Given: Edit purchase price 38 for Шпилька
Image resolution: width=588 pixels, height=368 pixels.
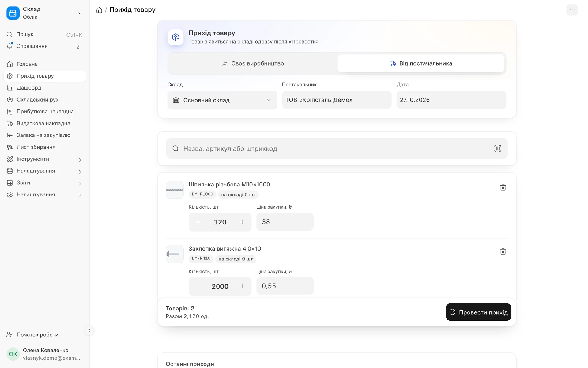Looking at the screenshot, I should [285, 222].
